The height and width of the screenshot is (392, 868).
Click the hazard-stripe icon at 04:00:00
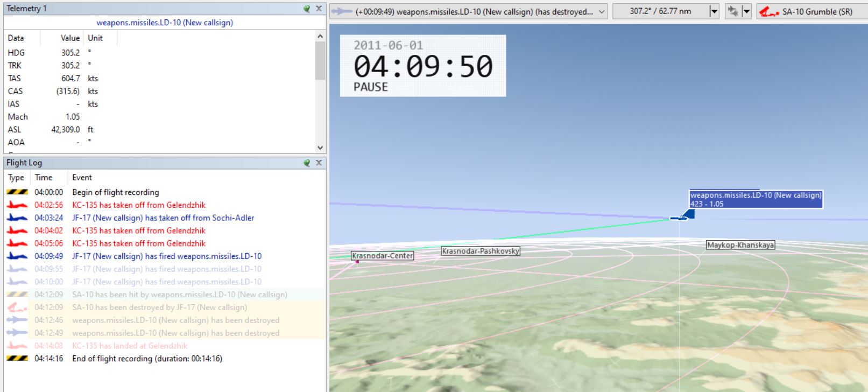click(x=17, y=192)
